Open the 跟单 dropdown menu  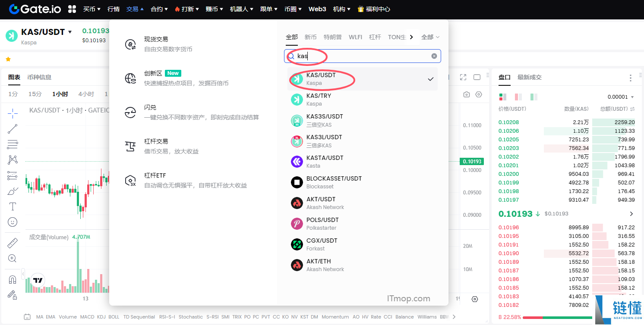[269, 9]
